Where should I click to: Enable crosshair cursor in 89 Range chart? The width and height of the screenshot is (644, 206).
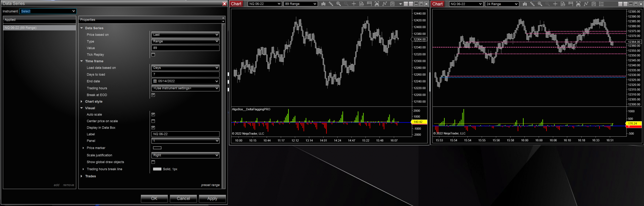pos(354,4)
